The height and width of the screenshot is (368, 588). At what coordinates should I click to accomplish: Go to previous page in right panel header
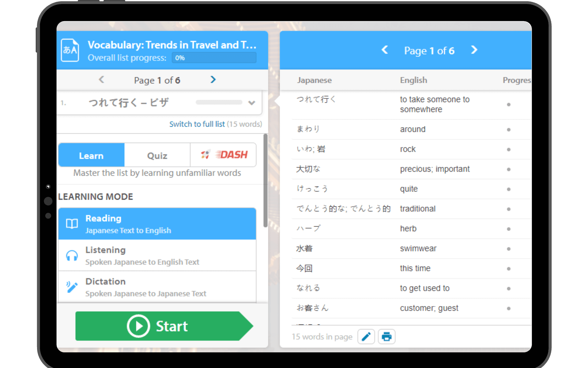tap(385, 50)
